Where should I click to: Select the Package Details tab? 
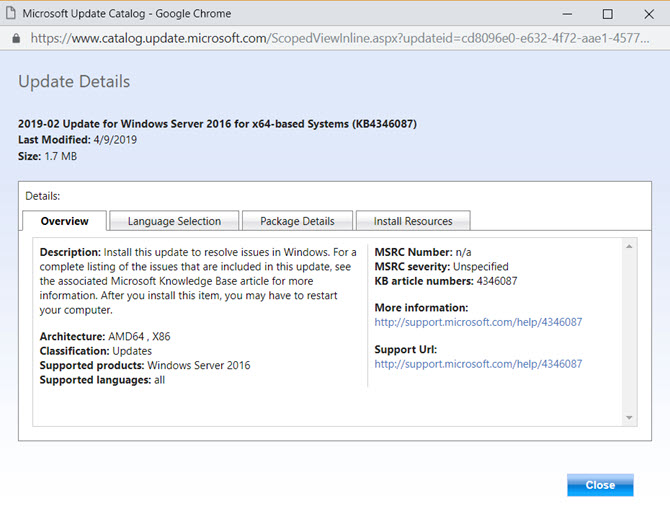(x=297, y=221)
